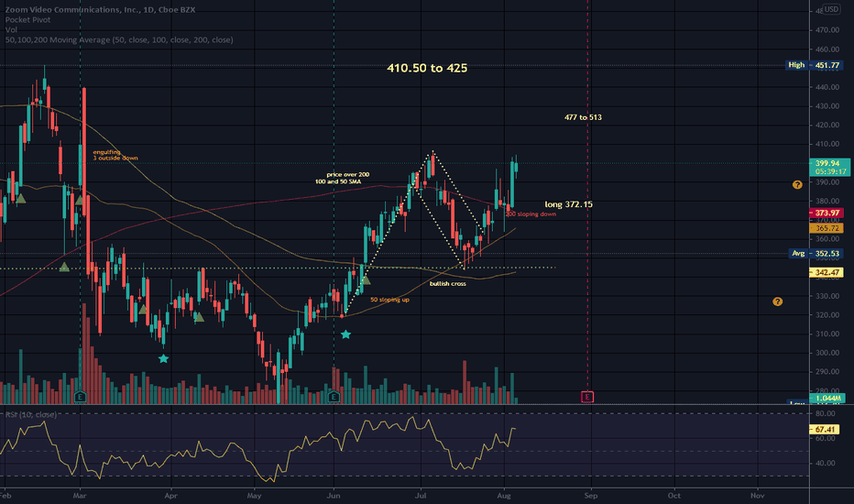Image resolution: width=854 pixels, height=504 pixels.
Task: Click the yellow 342.47 moving average label
Action: [827, 272]
